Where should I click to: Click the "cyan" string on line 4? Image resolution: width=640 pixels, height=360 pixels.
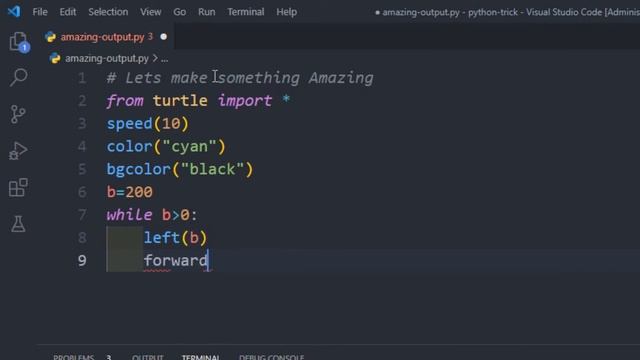[189, 146]
